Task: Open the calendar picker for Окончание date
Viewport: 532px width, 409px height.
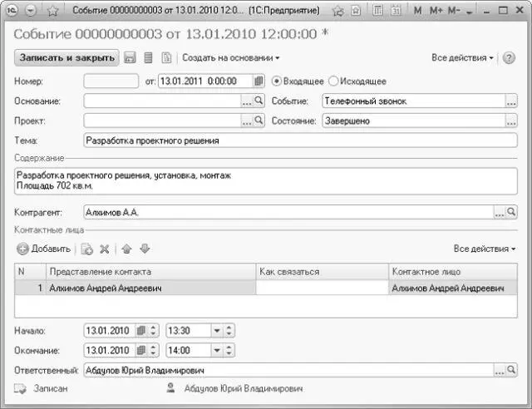Action: (x=140, y=350)
